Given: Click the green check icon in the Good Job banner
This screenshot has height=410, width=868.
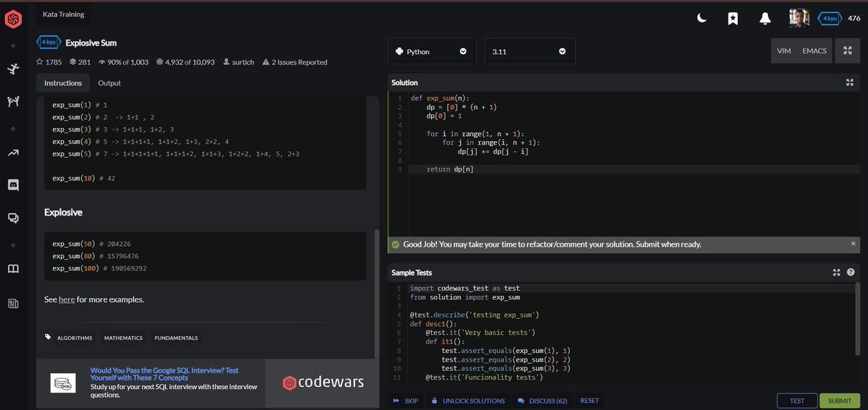Looking at the screenshot, I should (395, 244).
